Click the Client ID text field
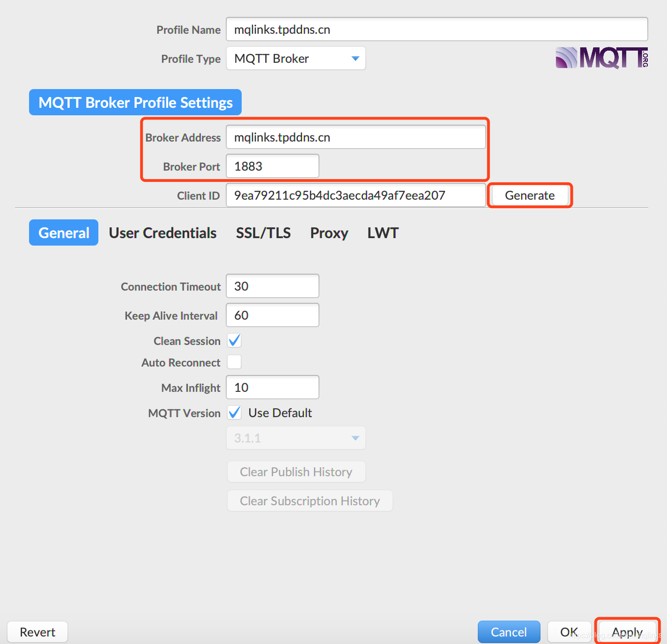Viewport: 667px width, 644px height. [356, 195]
